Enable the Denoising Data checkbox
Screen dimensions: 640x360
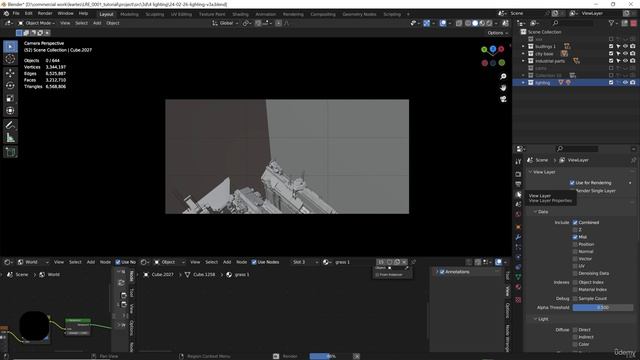click(575, 273)
